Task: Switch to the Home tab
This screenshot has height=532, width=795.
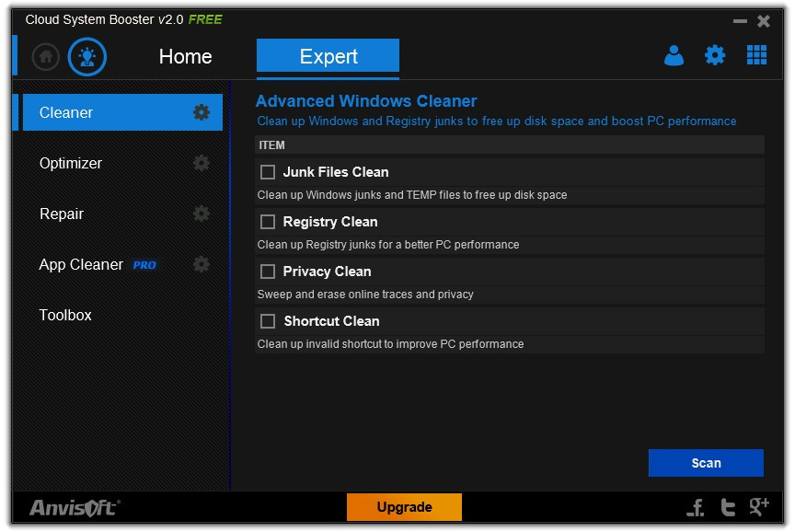Action: 186,57
